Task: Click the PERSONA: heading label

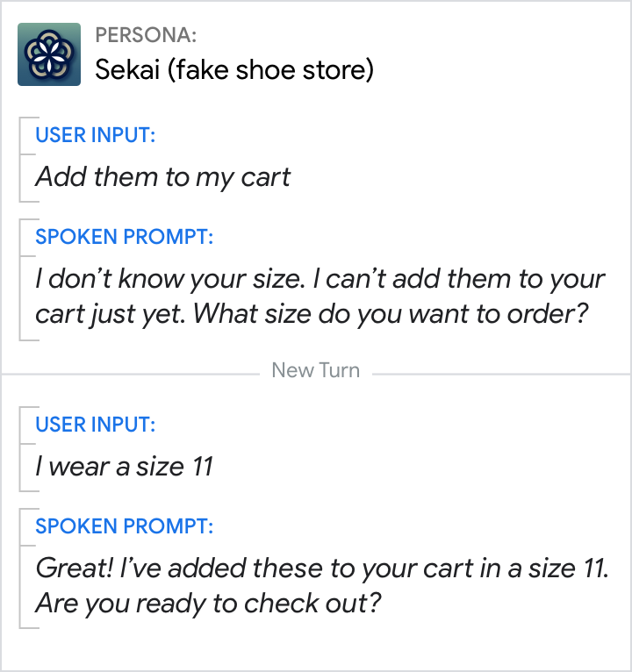Action: pyautogui.click(x=146, y=36)
